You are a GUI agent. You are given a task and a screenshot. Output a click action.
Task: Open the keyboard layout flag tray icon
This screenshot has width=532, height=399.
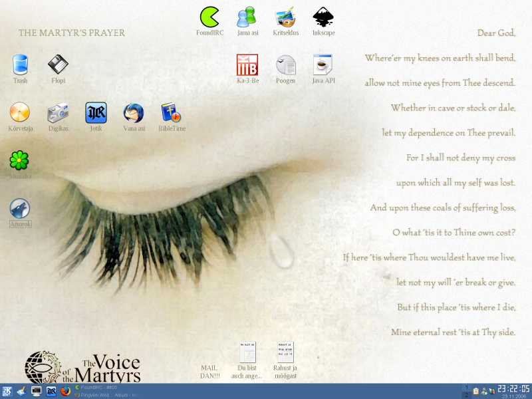(491, 391)
